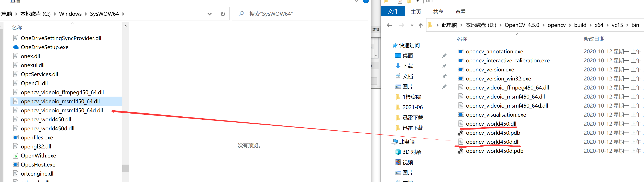
Task: Open 视频 in navigation pane
Action: pyautogui.click(x=408, y=162)
